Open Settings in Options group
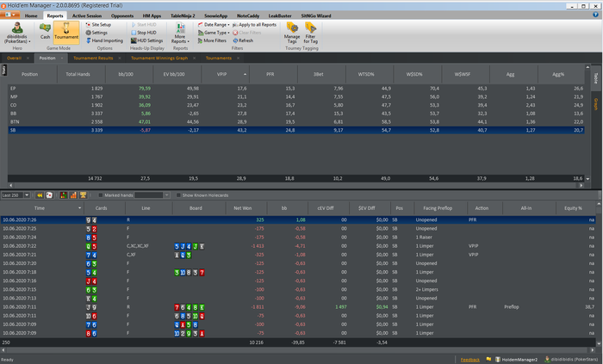603x364 pixels. click(x=96, y=33)
